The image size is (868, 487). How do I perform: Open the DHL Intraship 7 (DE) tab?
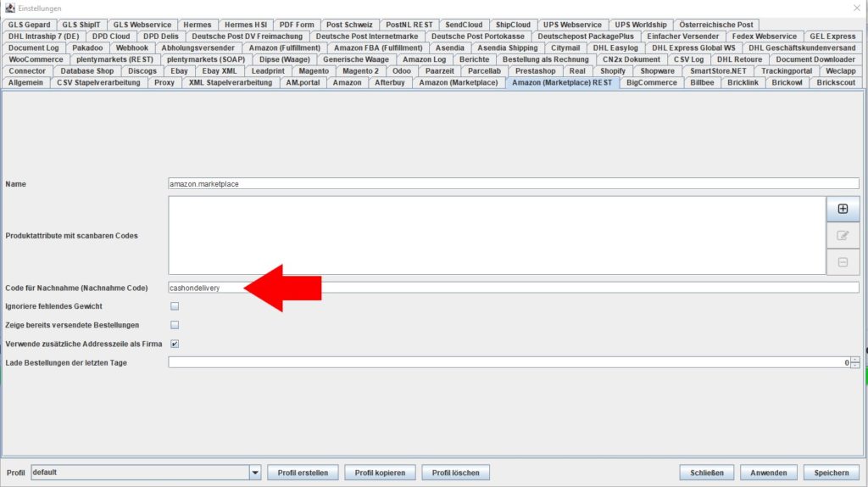pos(44,36)
